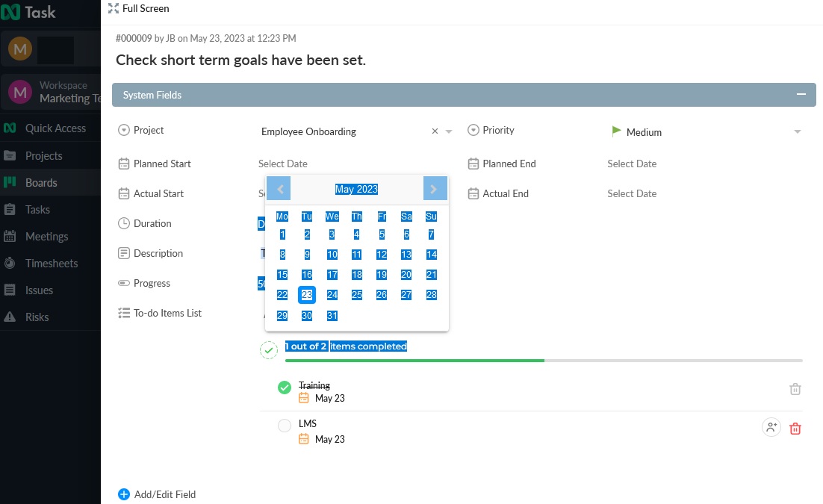
Task: Select May 15 in the calendar
Action: click(x=282, y=275)
